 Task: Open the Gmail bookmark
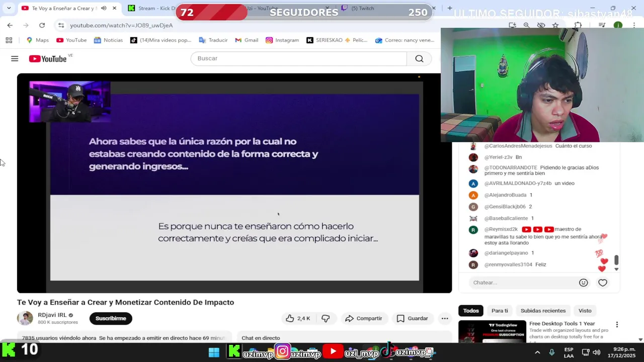tap(246, 40)
